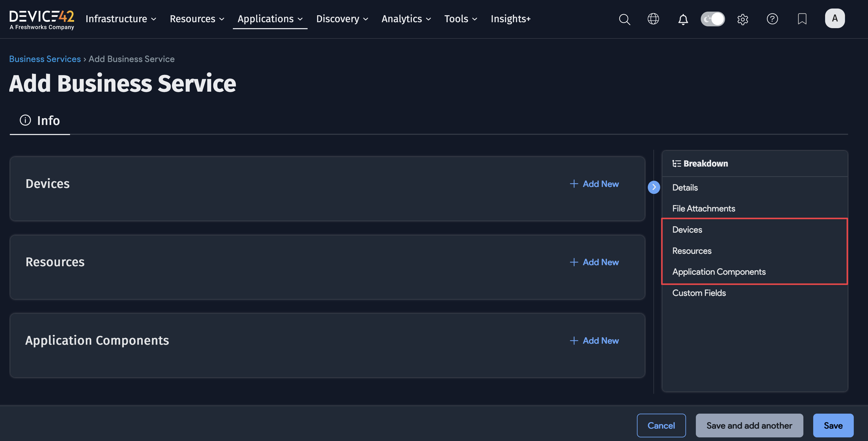Toggle the dark mode switch
Viewport: 868px width, 441px height.
(x=713, y=19)
